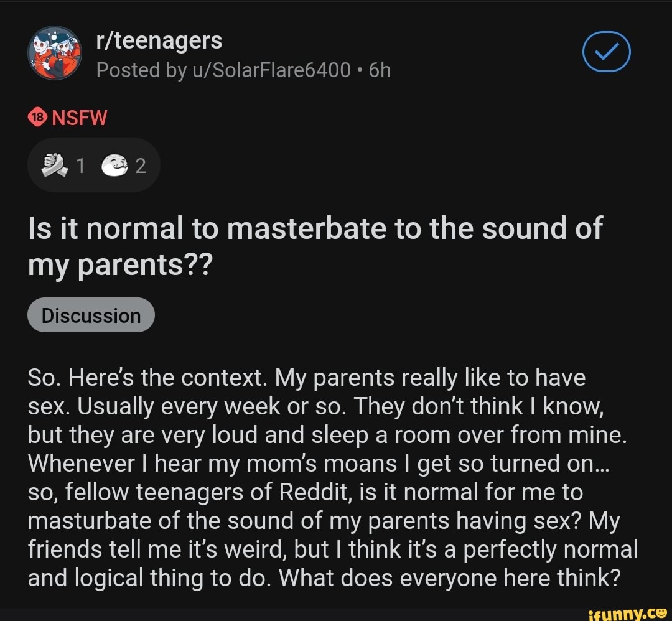Open the awards pill below NSFW
The image size is (672, 621).
pos(94,166)
